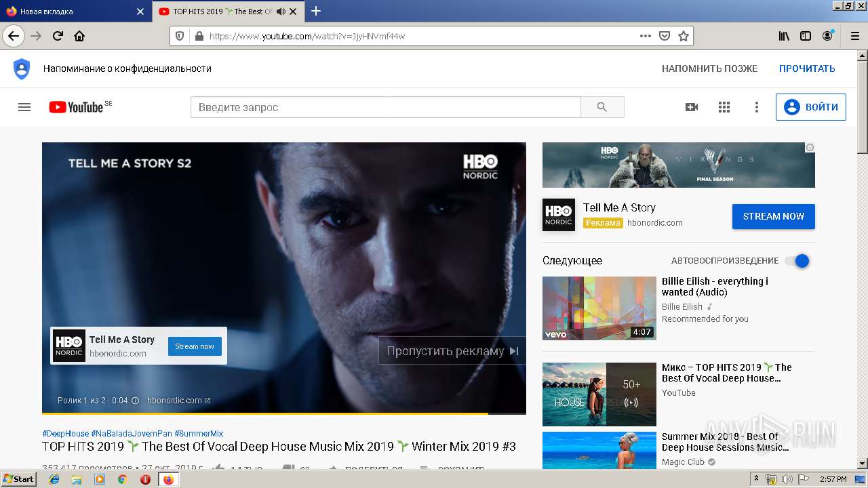This screenshot has height=488, width=868.
Task: Click the #DeepHouse hashtag
Action: point(65,434)
